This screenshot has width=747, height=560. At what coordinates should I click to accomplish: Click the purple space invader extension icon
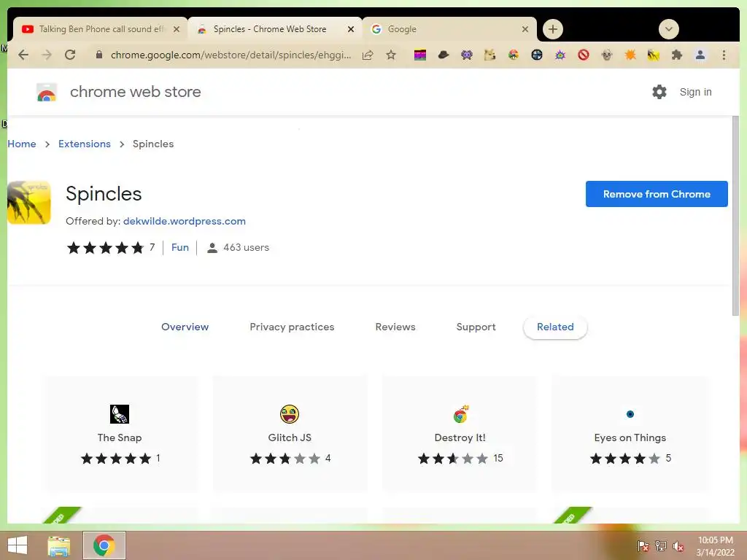click(467, 55)
